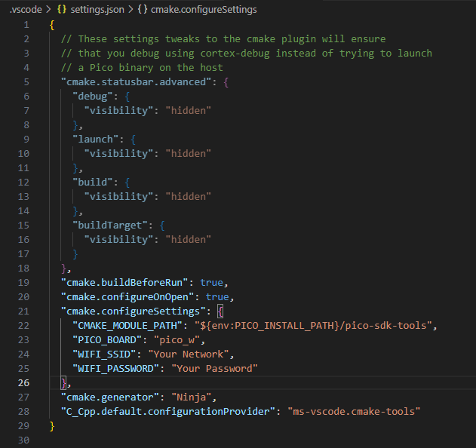This screenshot has width=476, height=448.
Task: Click the yellow opening brace on line 1
Action: coord(52,25)
